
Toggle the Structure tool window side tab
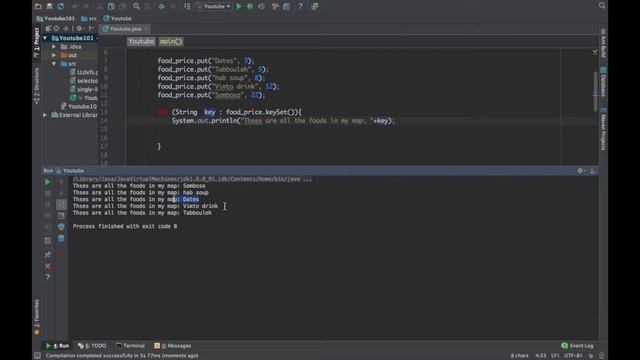[x=36, y=86]
